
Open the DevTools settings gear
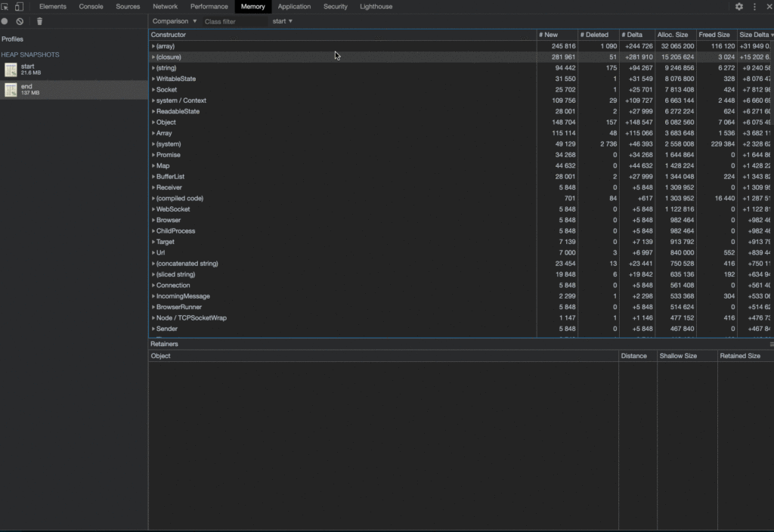739,7
